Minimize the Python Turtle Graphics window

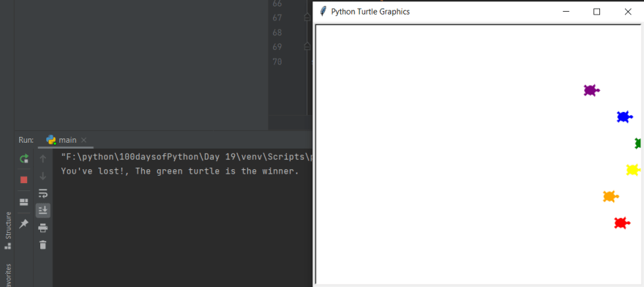coord(566,12)
